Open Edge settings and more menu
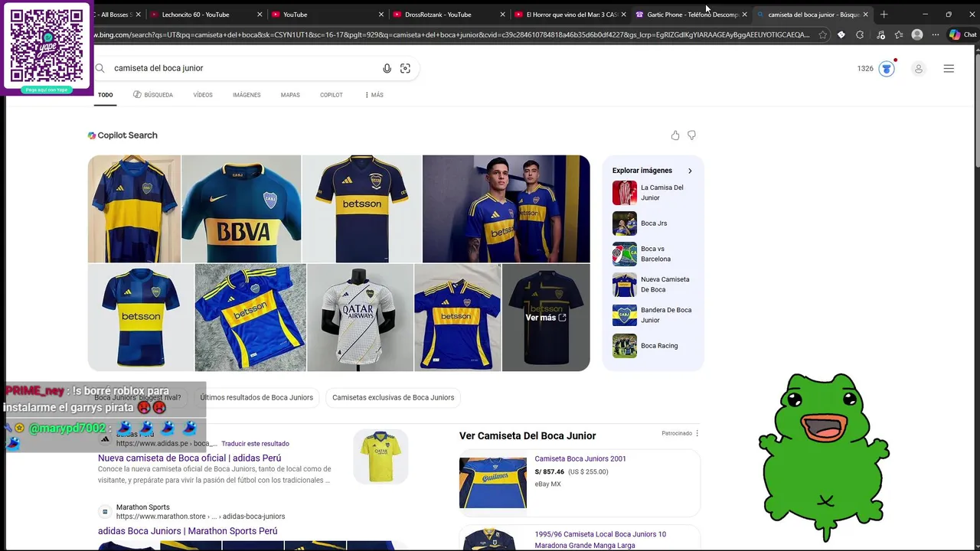Image resolution: width=980 pixels, height=551 pixels. (x=936, y=34)
